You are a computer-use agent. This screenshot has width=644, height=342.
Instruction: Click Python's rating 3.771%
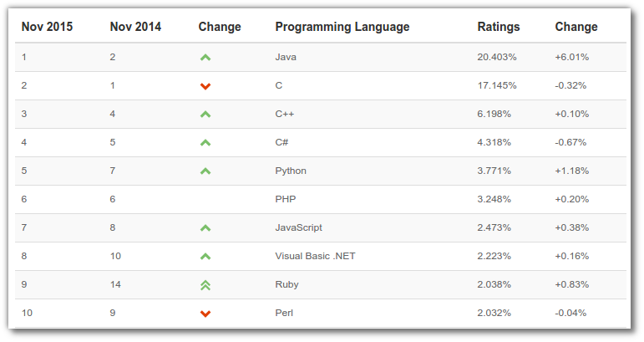tap(494, 171)
